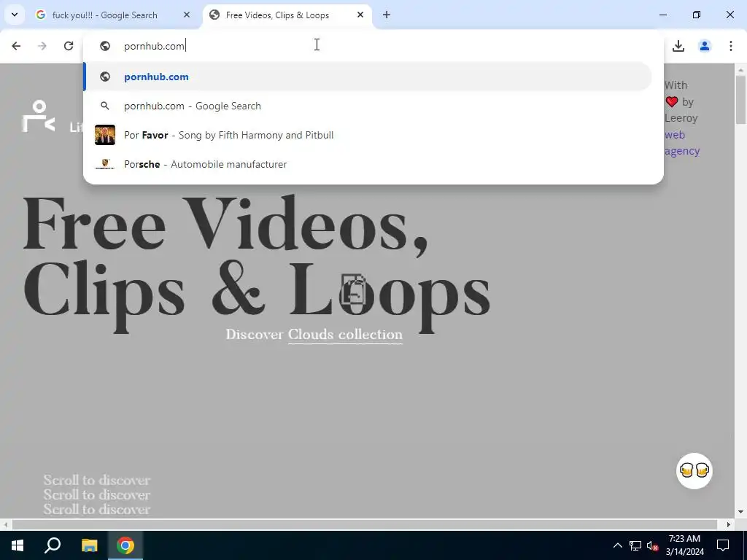Close the Google Search tab

tap(187, 15)
